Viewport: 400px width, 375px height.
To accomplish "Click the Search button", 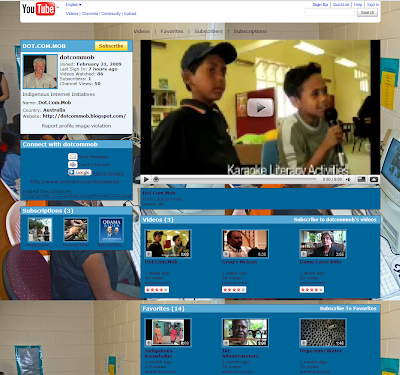I will tap(367, 12).
